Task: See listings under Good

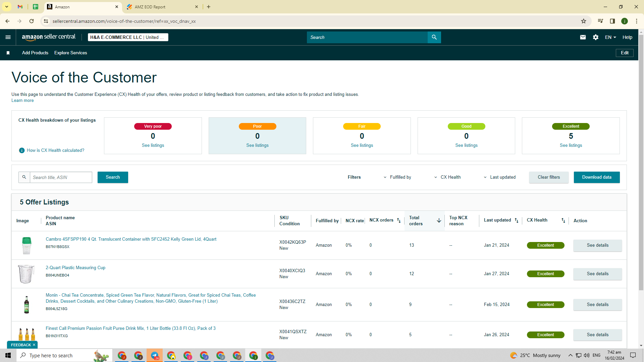Action: click(x=466, y=145)
